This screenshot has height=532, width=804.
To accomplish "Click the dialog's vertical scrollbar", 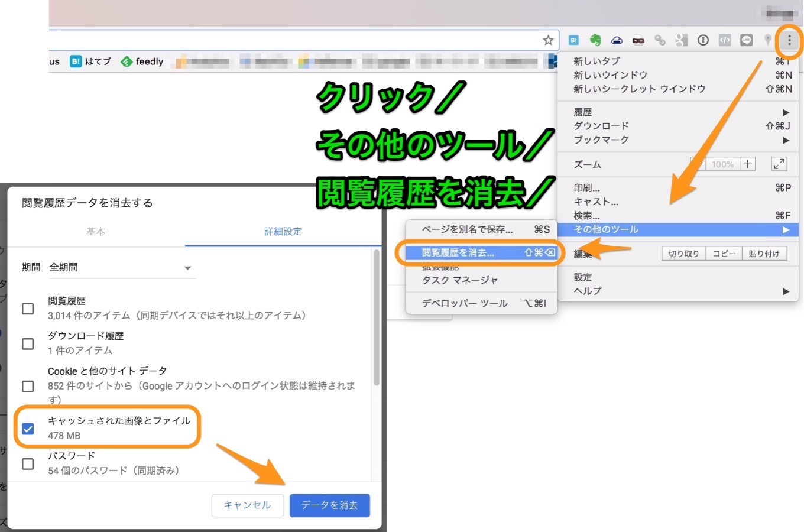I will (377, 318).
